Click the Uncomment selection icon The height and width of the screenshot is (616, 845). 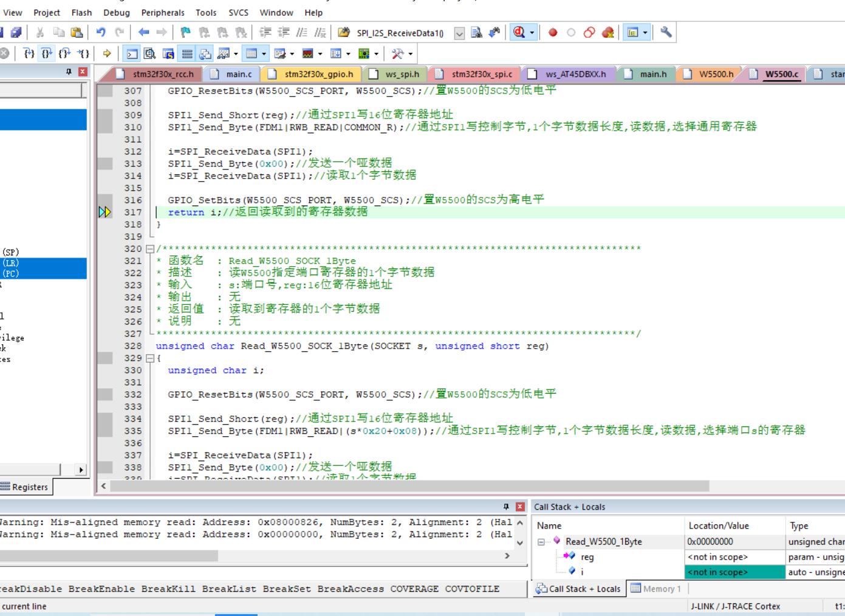320,33
